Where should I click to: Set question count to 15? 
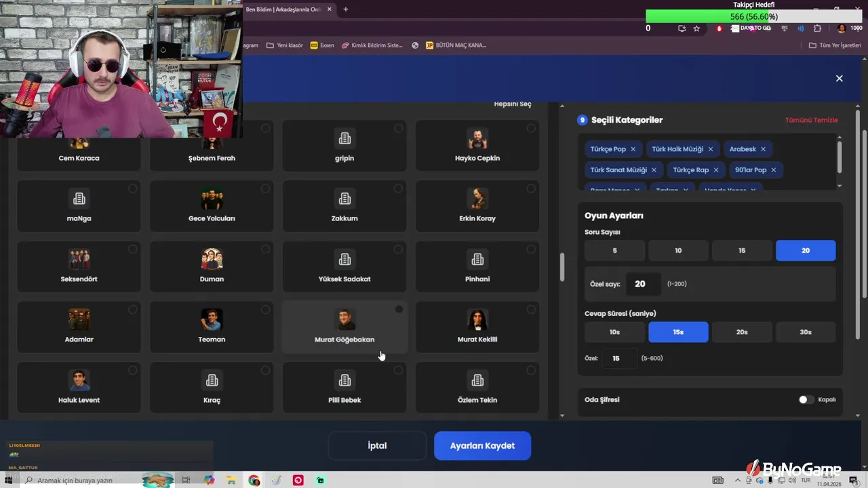tap(742, 251)
